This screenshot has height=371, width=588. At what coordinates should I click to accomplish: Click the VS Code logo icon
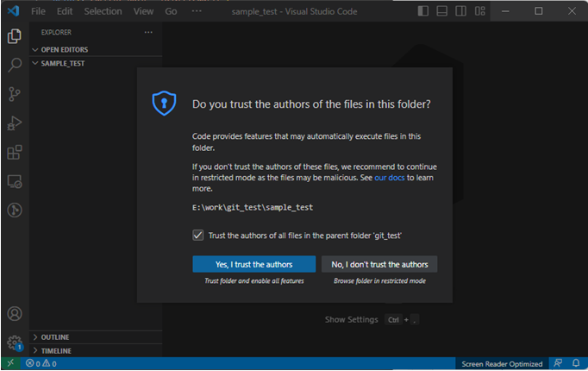click(13, 11)
